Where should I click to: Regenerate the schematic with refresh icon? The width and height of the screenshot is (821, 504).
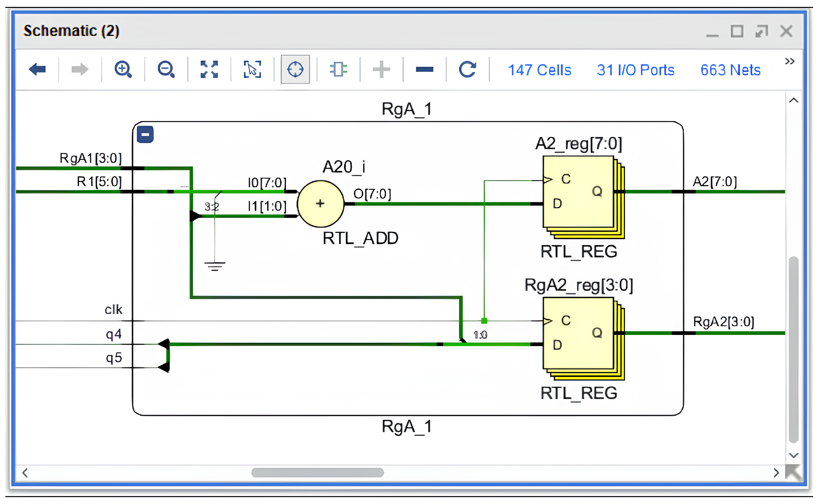(x=467, y=69)
